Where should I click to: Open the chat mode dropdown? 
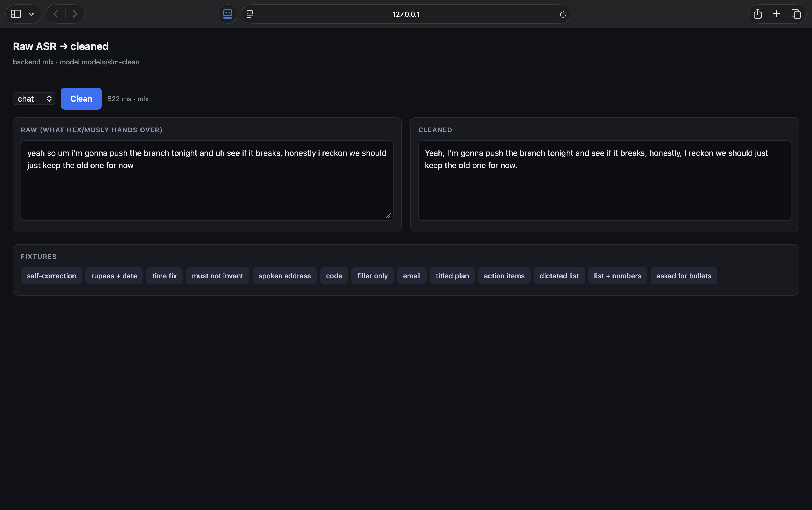[x=34, y=99]
